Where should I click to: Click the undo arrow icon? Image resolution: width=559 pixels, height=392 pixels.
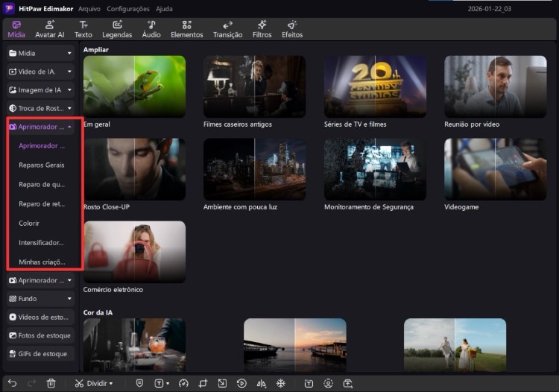point(13,383)
